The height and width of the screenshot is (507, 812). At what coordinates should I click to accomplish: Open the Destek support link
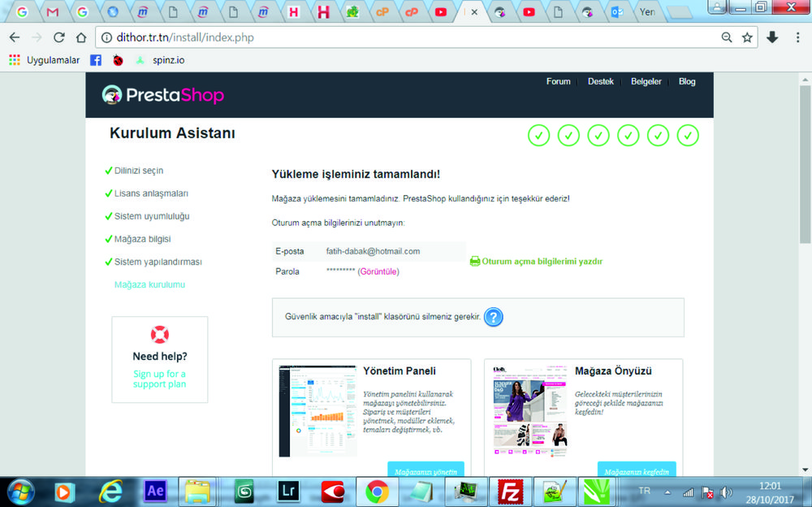click(601, 81)
